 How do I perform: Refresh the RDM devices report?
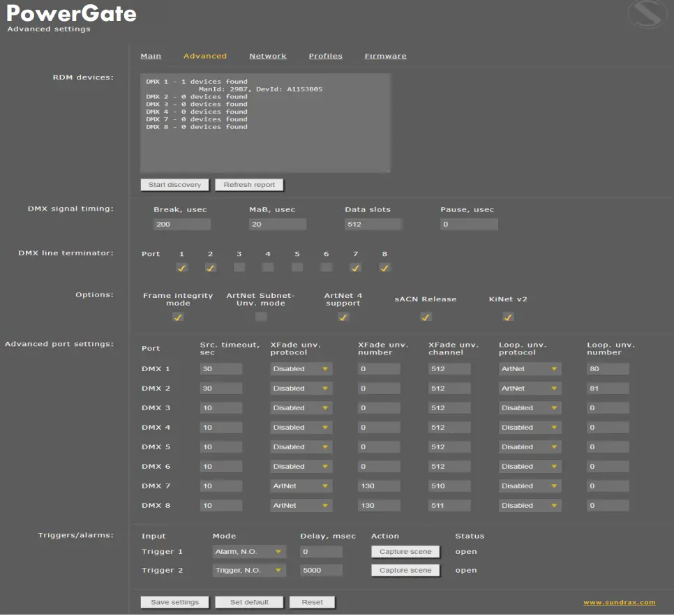pyautogui.click(x=249, y=184)
